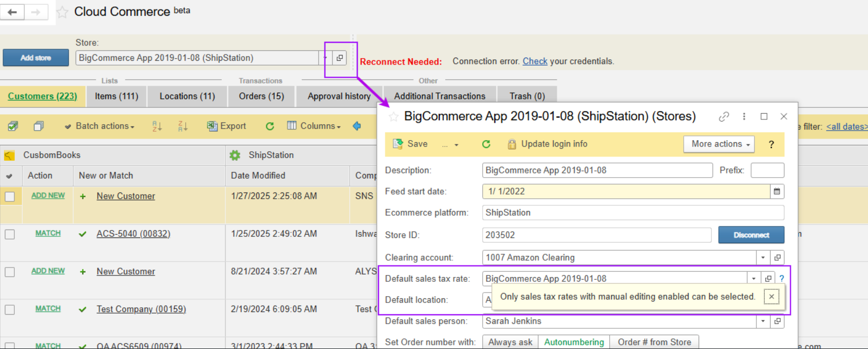The width and height of the screenshot is (868, 349).
Task: Click the Check credentials link
Action: [535, 61]
